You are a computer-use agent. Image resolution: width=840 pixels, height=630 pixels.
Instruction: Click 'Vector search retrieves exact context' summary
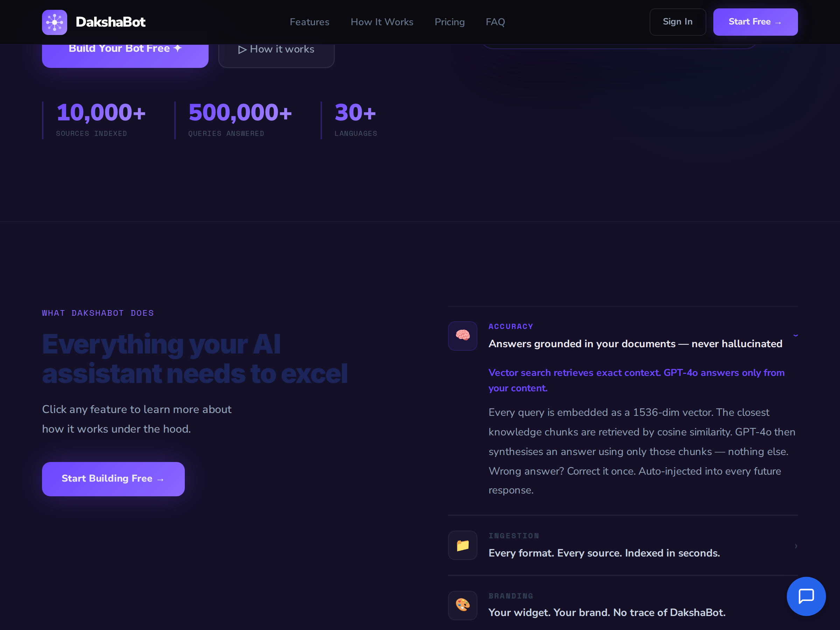pos(636,380)
